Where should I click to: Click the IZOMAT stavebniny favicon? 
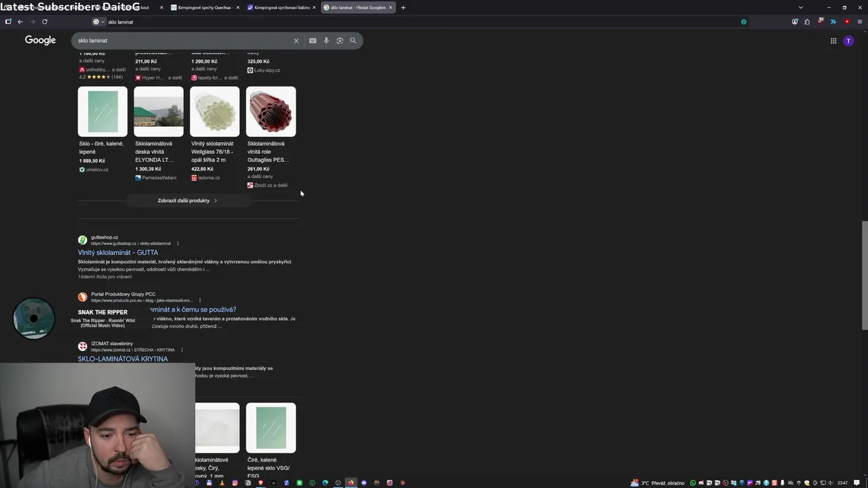point(82,346)
